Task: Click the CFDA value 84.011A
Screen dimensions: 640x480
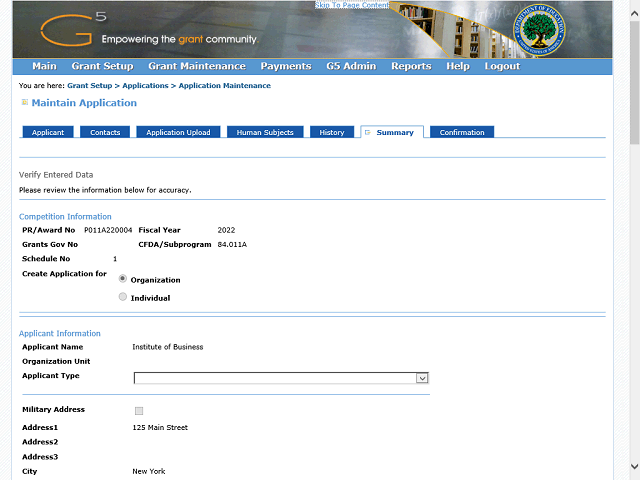Action: point(232,244)
